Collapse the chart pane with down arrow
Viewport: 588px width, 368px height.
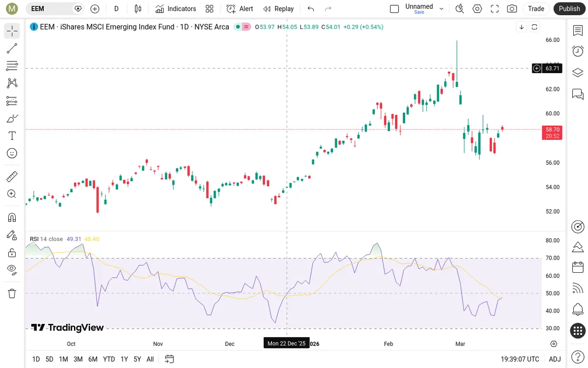pyautogui.click(x=521, y=27)
